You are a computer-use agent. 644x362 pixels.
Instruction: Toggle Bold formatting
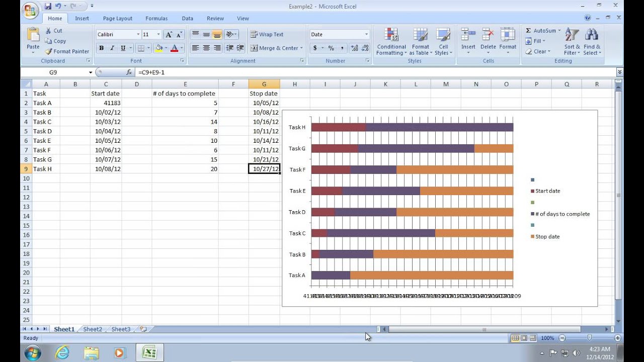point(102,48)
